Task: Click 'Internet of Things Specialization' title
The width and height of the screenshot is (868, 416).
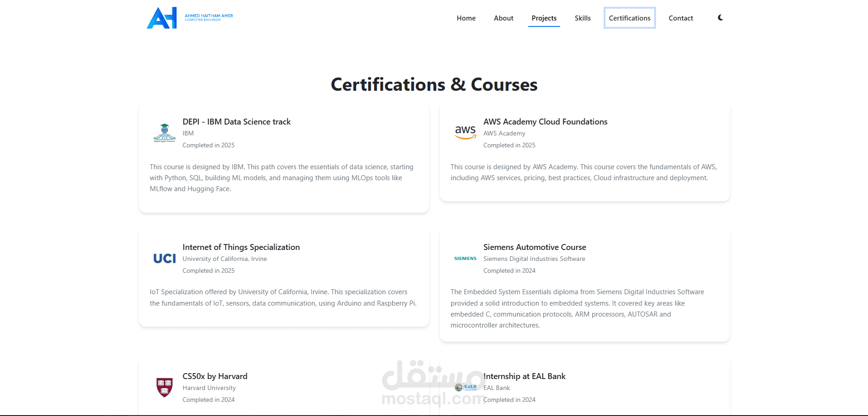Action: (x=241, y=247)
